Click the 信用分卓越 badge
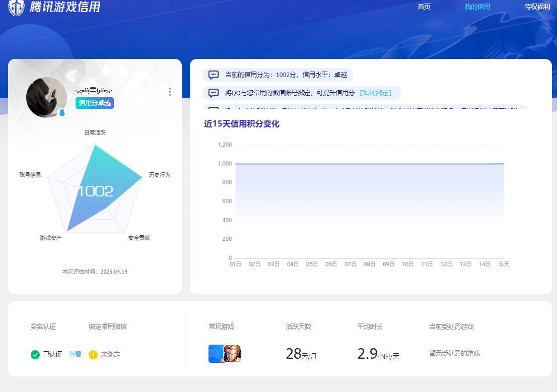Viewport: 557px width, 392px height. click(x=95, y=103)
